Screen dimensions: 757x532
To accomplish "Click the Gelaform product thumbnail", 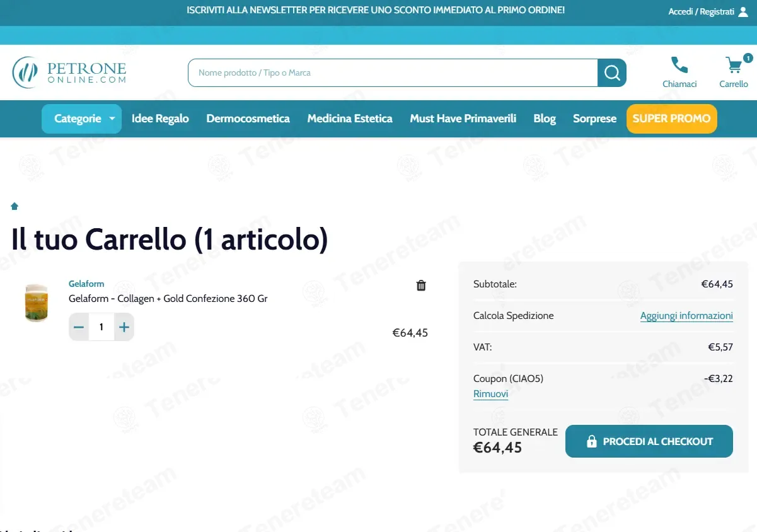I will (x=37, y=303).
